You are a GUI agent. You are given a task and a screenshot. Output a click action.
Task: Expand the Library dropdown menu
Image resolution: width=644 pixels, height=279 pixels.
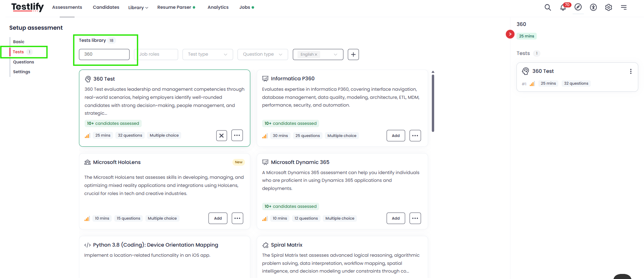[x=138, y=7]
